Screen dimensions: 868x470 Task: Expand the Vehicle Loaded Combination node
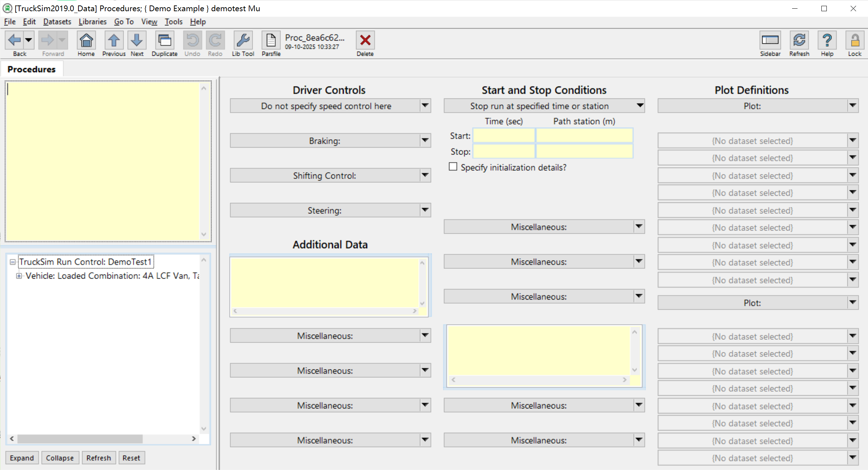(19, 276)
